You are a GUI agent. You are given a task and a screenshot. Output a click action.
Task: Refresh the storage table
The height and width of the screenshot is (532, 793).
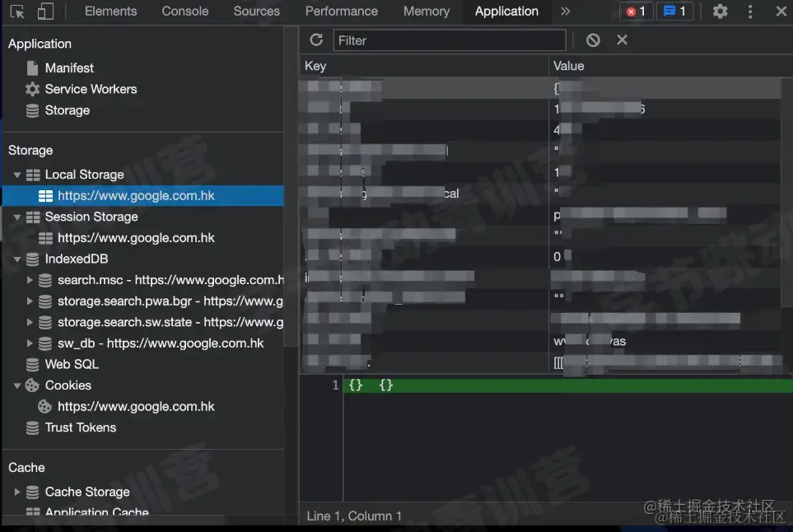(x=316, y=40)
